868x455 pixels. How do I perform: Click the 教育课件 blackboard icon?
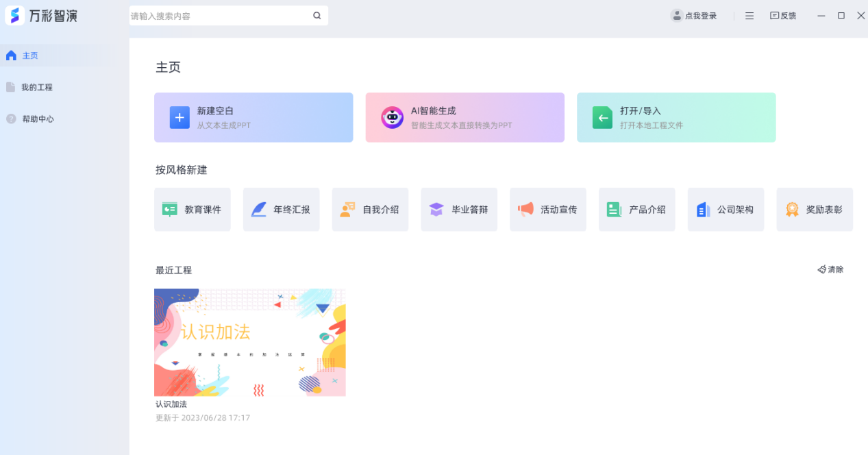pyautogui.click(x=169, y=210)
